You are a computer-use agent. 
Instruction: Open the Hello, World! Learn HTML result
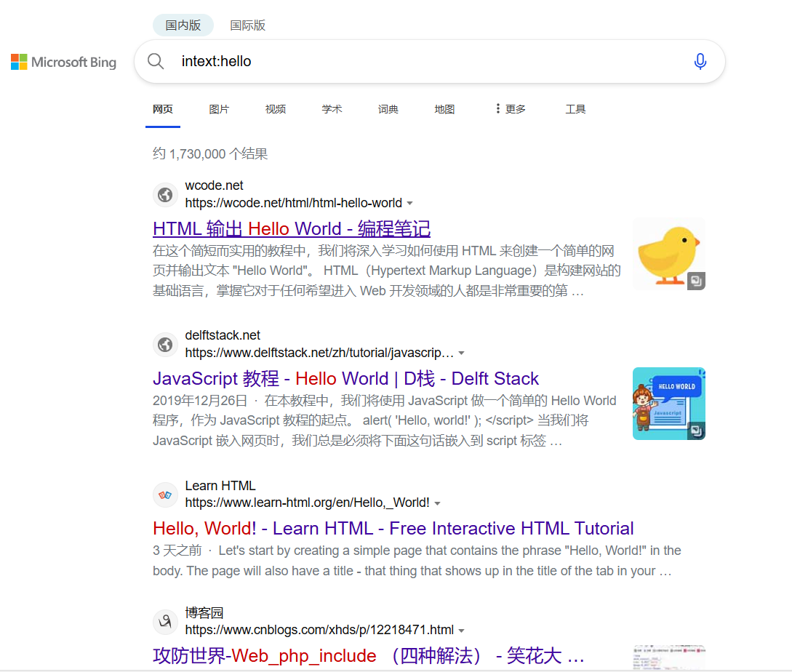click(x=393, y=528)
